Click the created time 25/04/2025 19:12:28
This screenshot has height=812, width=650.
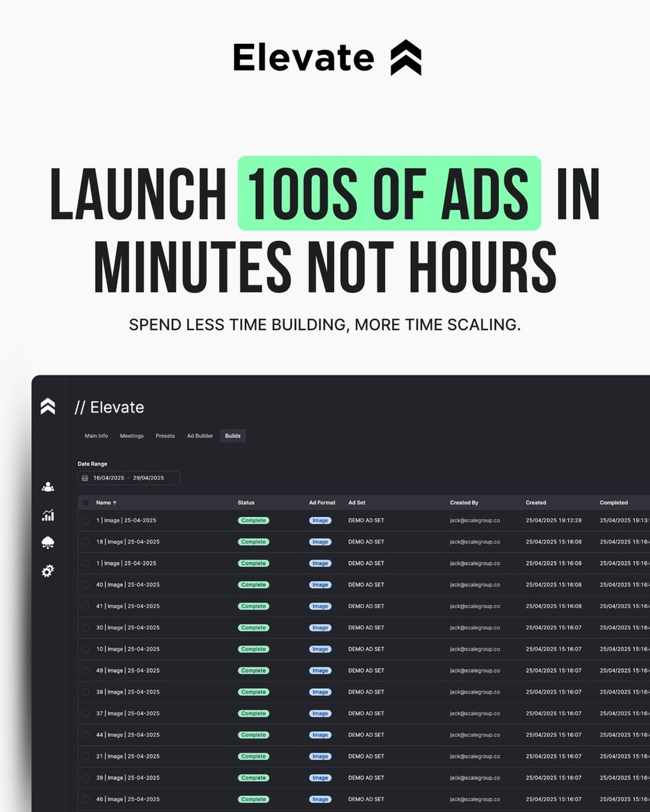tap(554, 520)
